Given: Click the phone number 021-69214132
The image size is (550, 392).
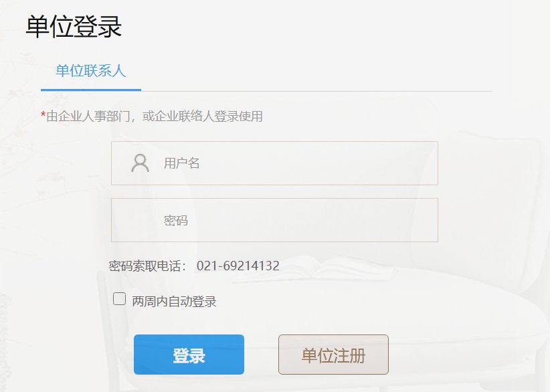Looking at the screenshot, I should click(x=238, y=266).
